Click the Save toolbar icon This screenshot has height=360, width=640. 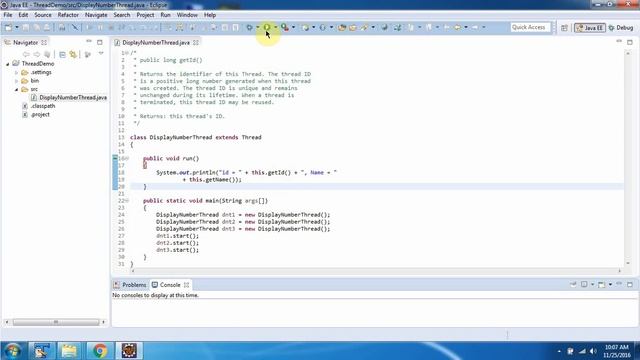point(25,27)
